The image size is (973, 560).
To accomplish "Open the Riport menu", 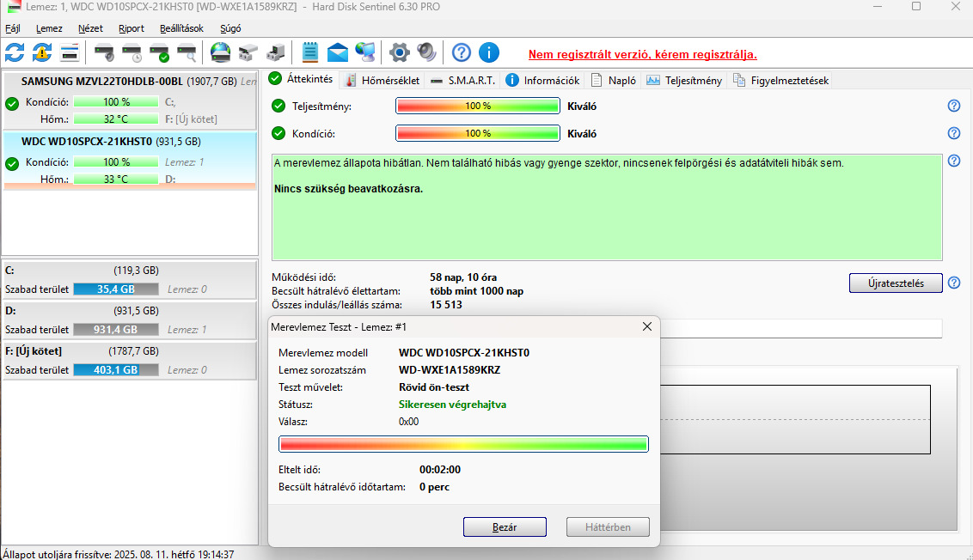I will pos(131,28).
